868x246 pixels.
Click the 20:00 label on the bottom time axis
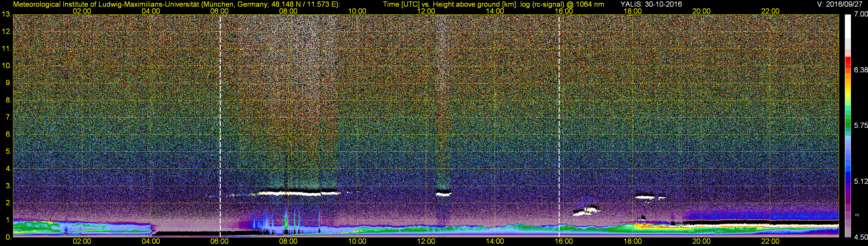pos(702,241)
